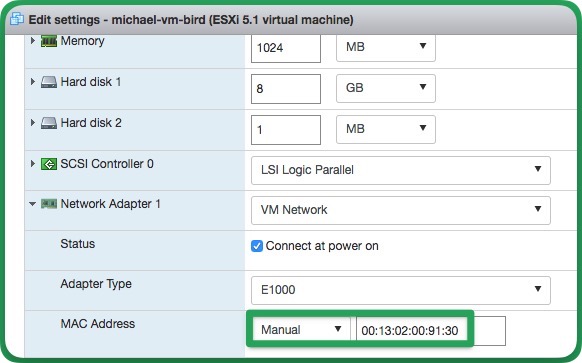Click the Edit settings window icon

[x=17, y=19]
